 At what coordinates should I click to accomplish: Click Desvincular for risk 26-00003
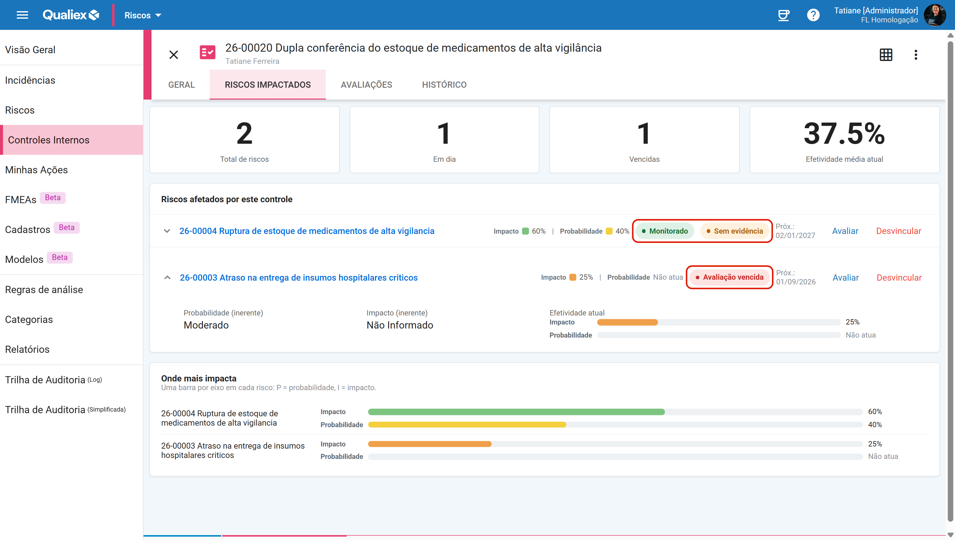point(899,277)
